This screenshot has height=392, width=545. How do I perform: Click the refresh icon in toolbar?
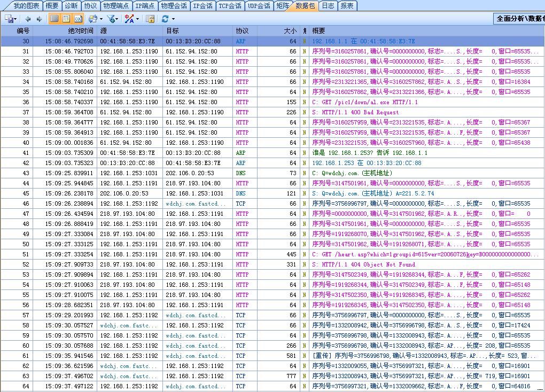point(165,19)
